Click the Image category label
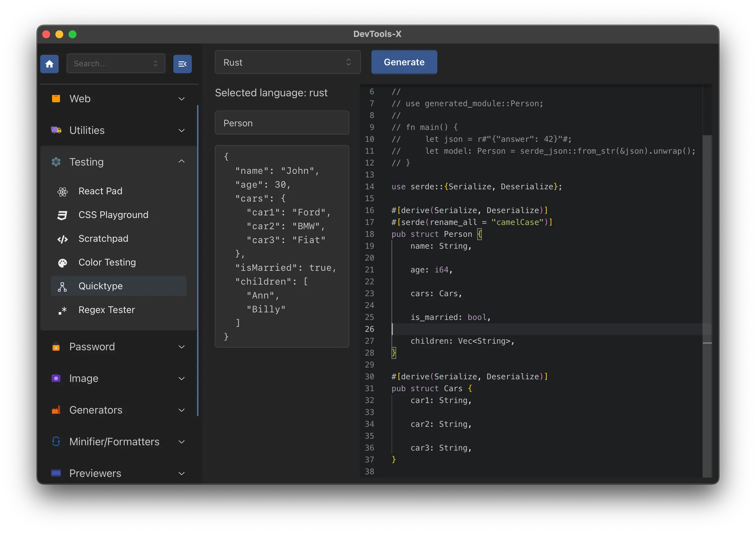Viewport: 756px width, 533px height. point(84,378)
